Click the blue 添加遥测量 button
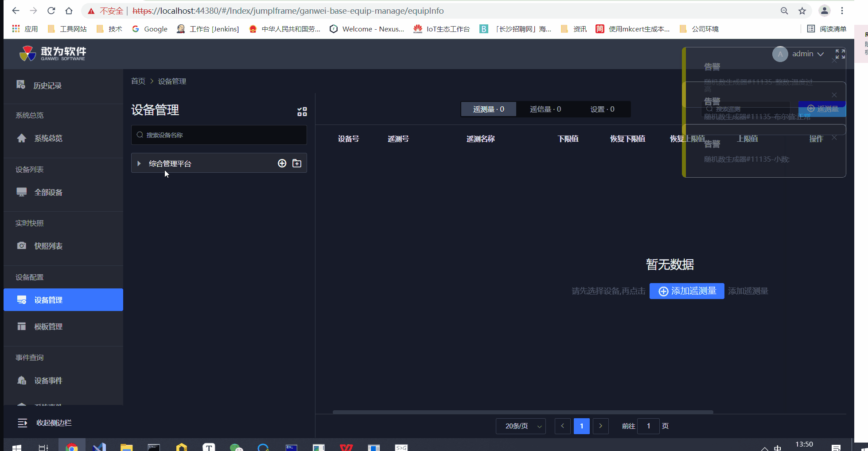The image size is (868, 451). click(x=687, y=291)
